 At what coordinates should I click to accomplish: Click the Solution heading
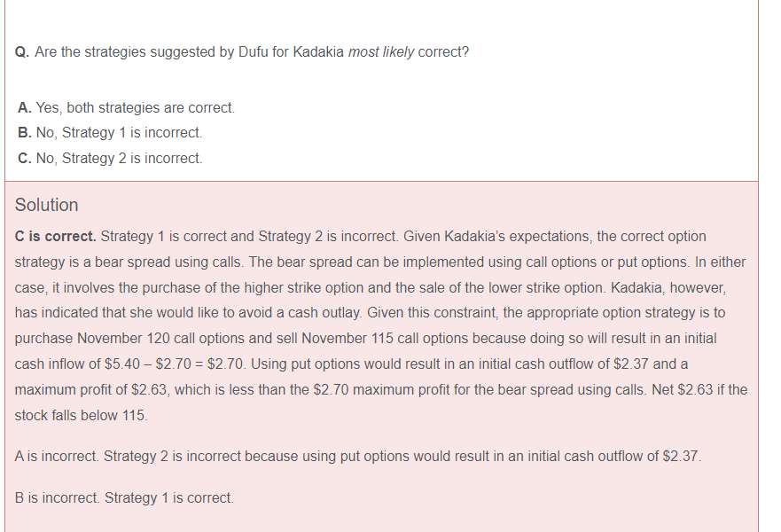click(46, 205)
